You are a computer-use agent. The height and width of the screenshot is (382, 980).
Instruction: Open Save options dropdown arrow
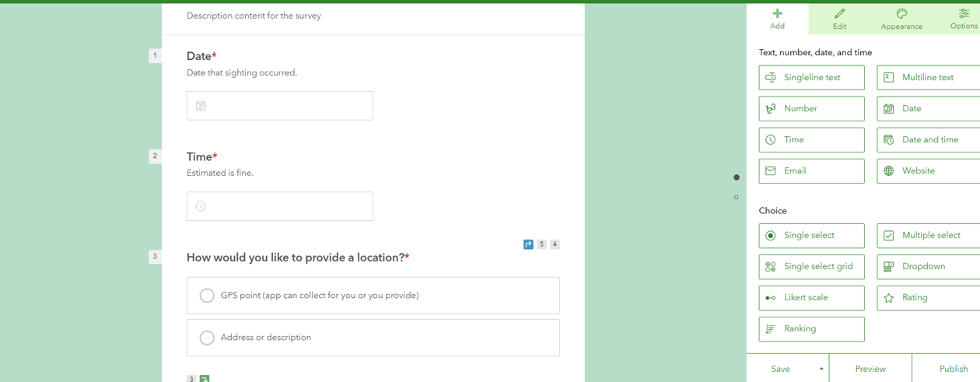click(821, 369)
